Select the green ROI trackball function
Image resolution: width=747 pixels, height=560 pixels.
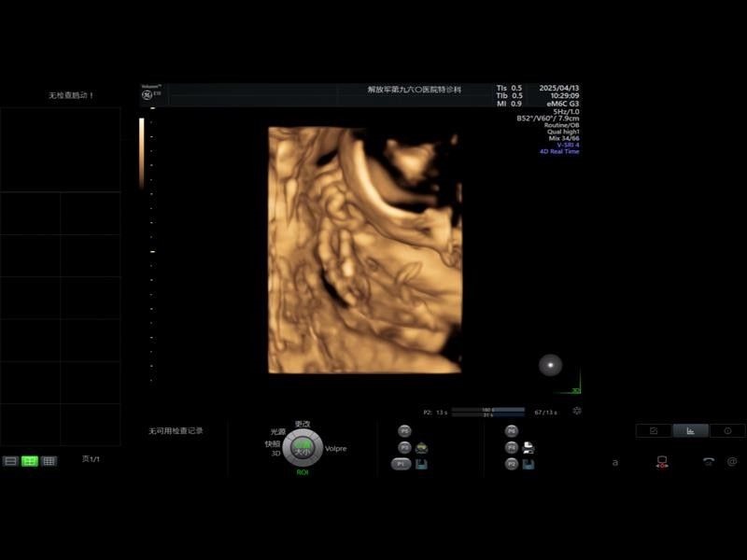(303, 472)
